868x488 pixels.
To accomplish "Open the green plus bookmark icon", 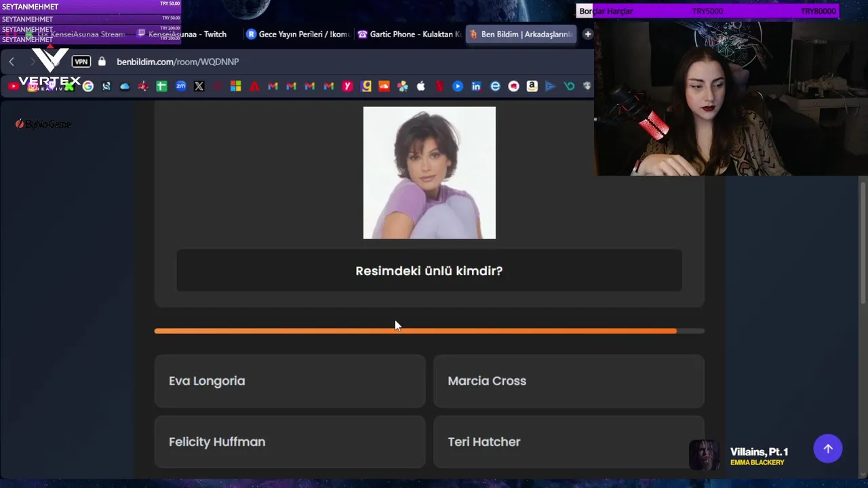I will [x=161, y=86].
